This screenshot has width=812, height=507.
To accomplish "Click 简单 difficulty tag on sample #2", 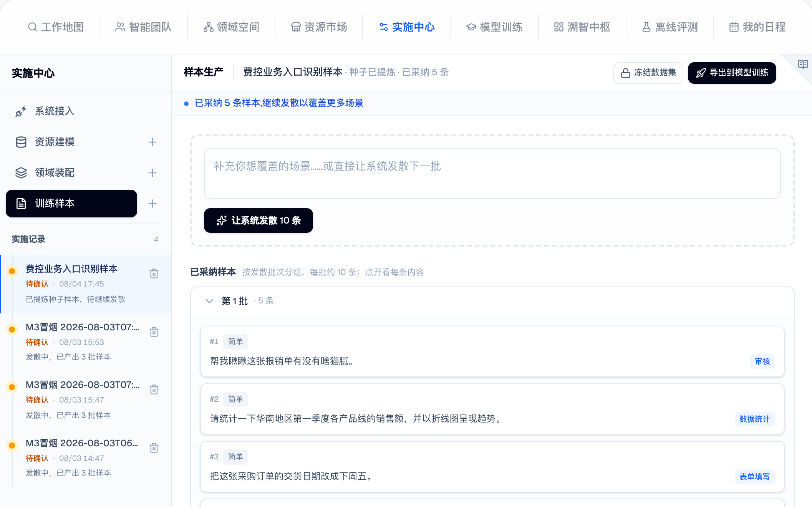I will click(235, 399).
